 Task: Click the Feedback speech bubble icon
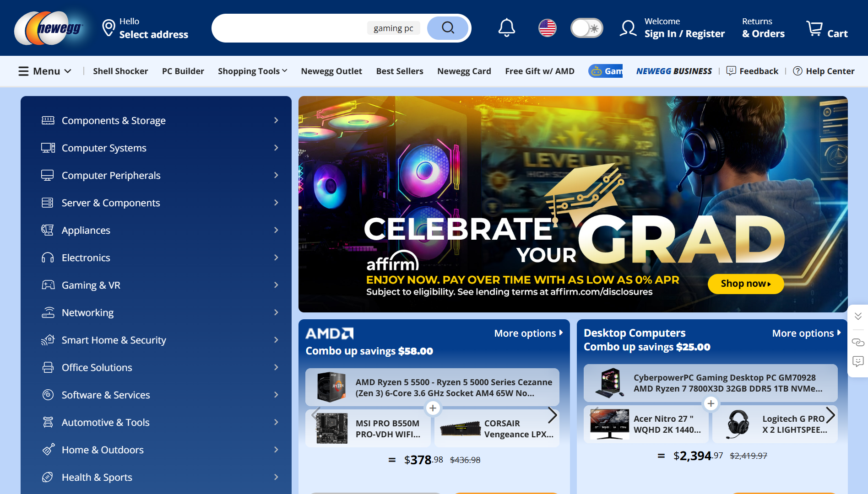click(731, 71)
